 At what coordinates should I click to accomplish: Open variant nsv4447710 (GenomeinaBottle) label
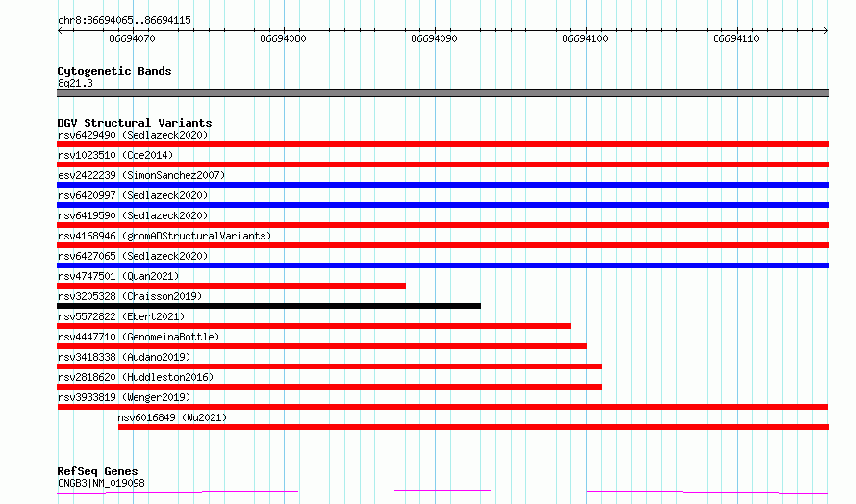coord(138,337)
